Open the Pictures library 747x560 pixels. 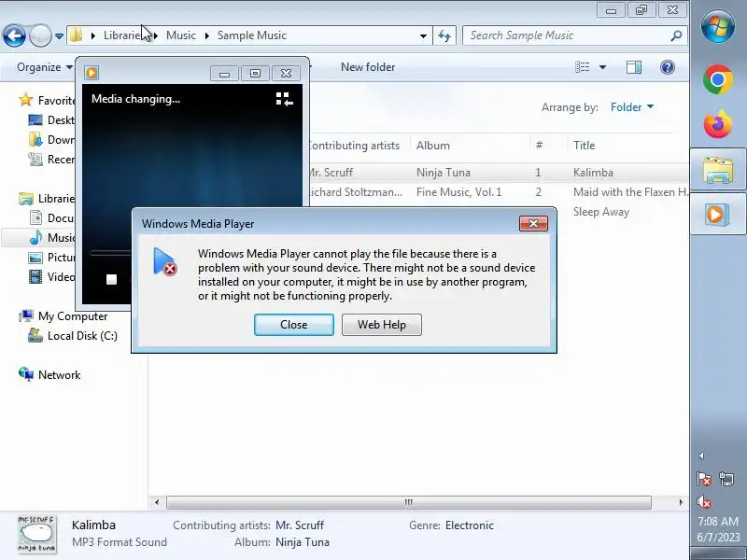[x=51, y=258]
